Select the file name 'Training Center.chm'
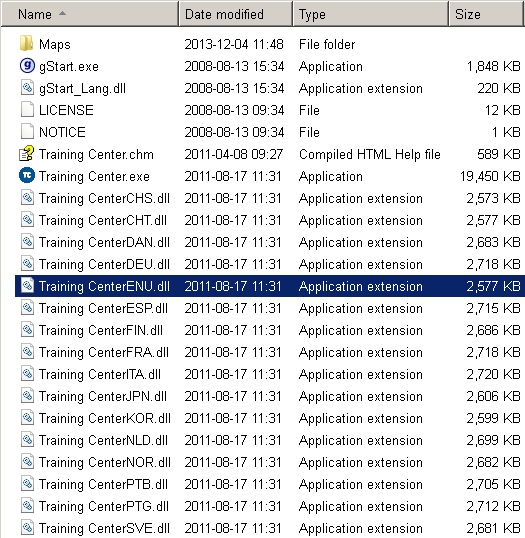This screenshot has width=525, height=538. [96, 154]
